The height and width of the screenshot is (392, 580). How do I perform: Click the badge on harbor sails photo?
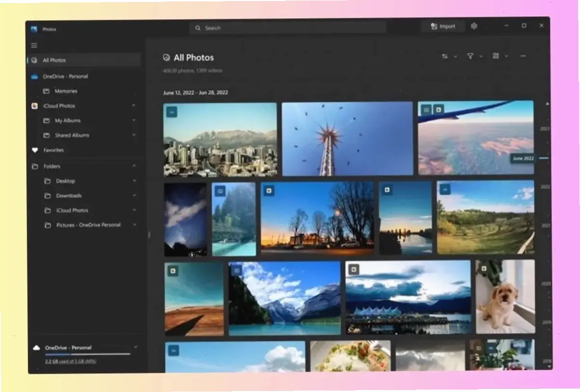354,270
